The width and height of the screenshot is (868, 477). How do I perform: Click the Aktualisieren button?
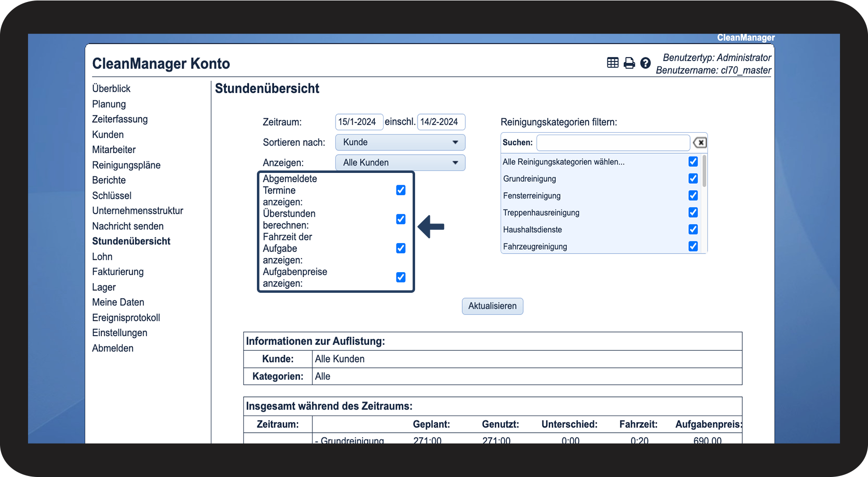click(x=492, y=306)
